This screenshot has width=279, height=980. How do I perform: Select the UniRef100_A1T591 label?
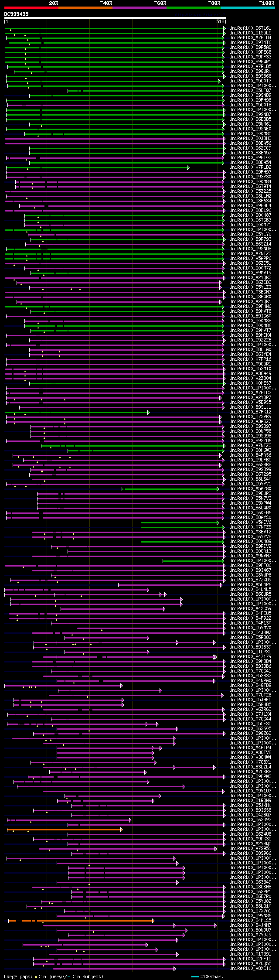point(250,954)
